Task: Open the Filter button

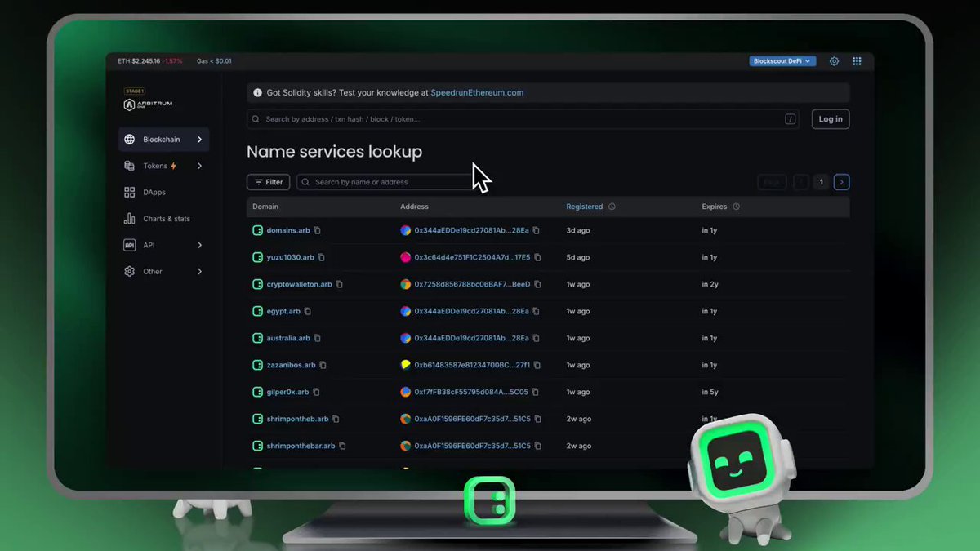Action: tap(268, 182)
